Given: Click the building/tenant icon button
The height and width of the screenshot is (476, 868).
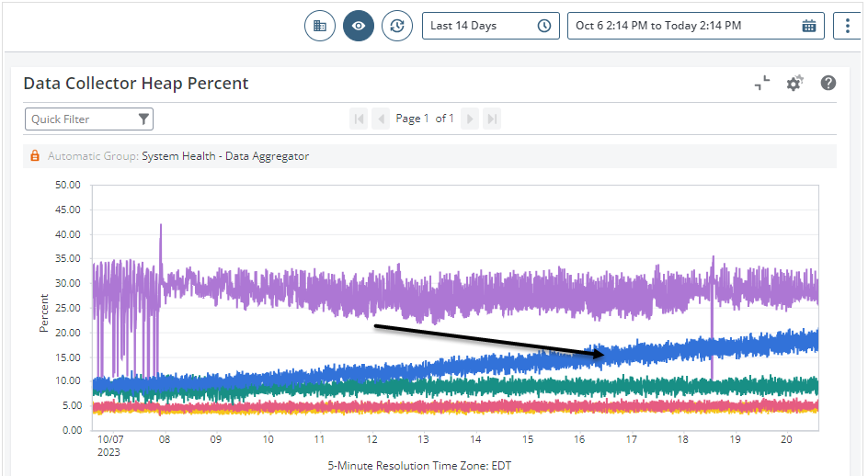Looking at the screenshot, I should (x=320, y=26).
